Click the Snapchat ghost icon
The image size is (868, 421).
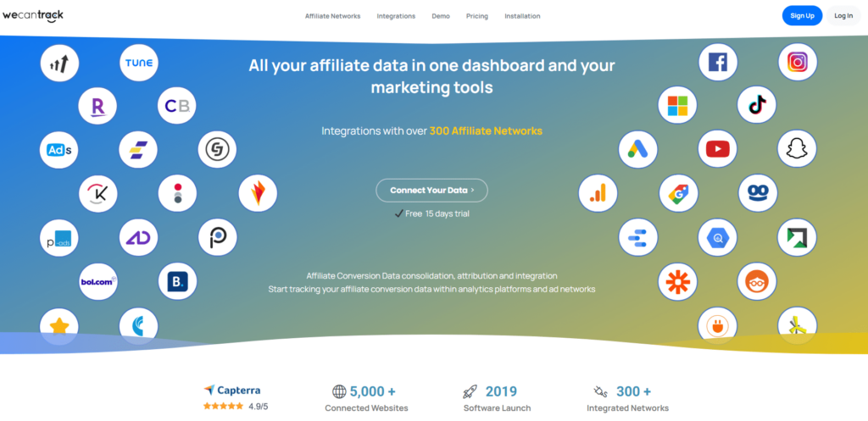pyautogui.click(x=798, y=149)
